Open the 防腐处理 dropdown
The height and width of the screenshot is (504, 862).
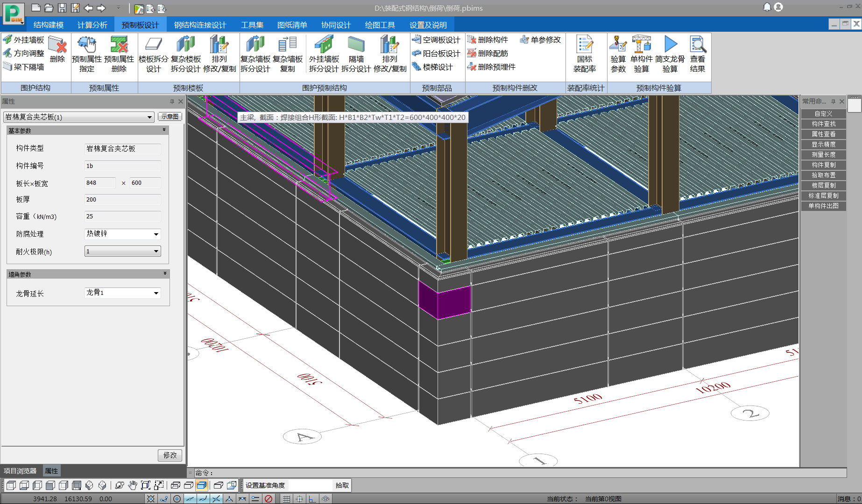tap(156, 234)
